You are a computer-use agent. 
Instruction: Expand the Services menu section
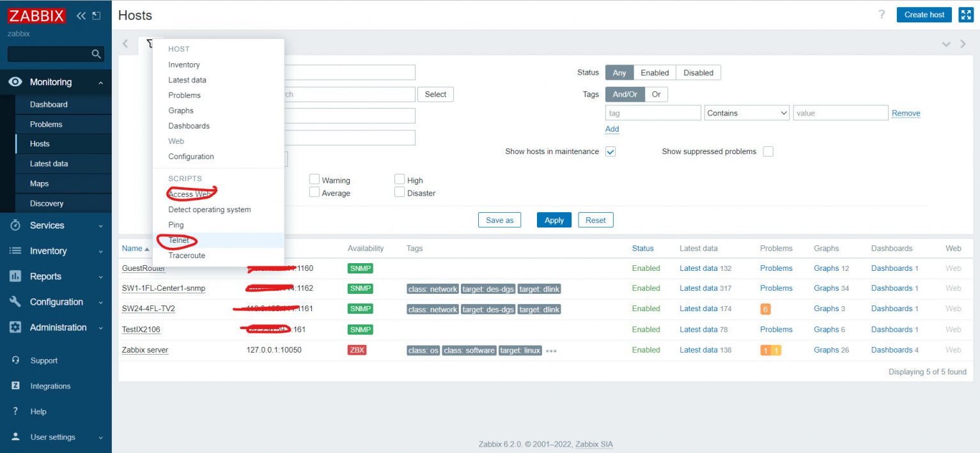pyautogui.click(x=101, y=226)
